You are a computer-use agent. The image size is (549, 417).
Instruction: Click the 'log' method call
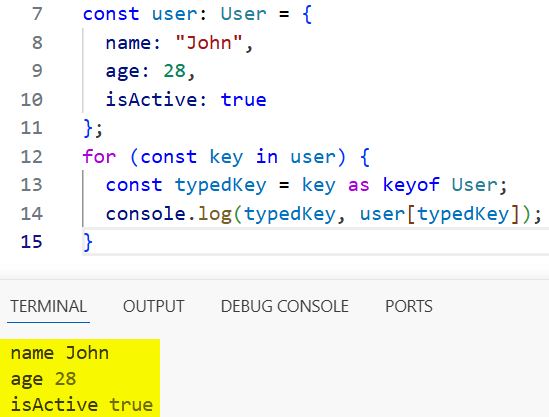pyautogui.click(x=215, y=214)
